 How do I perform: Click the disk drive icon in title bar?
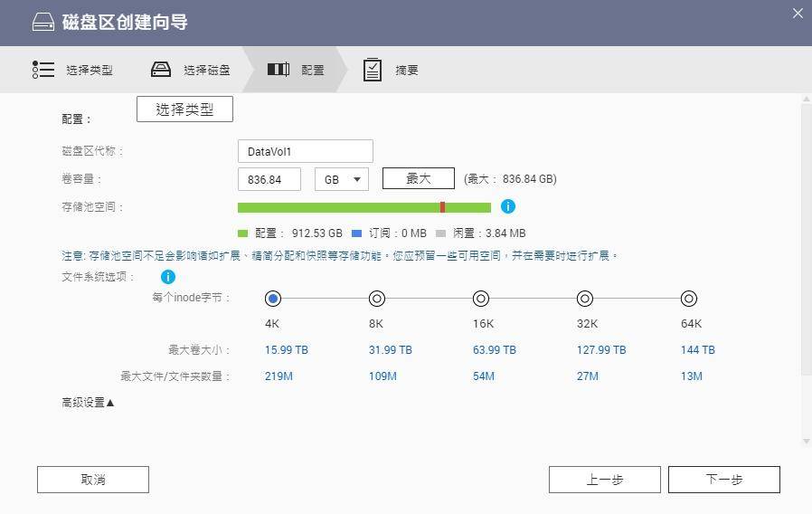[43, 22]
